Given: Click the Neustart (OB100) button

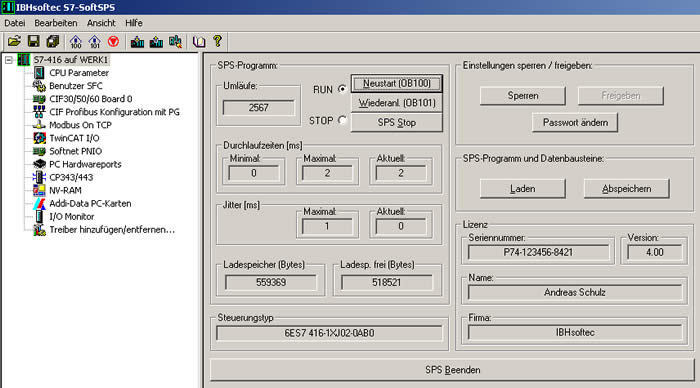Looking at the screenshot, I should click(x=396, y=83).
